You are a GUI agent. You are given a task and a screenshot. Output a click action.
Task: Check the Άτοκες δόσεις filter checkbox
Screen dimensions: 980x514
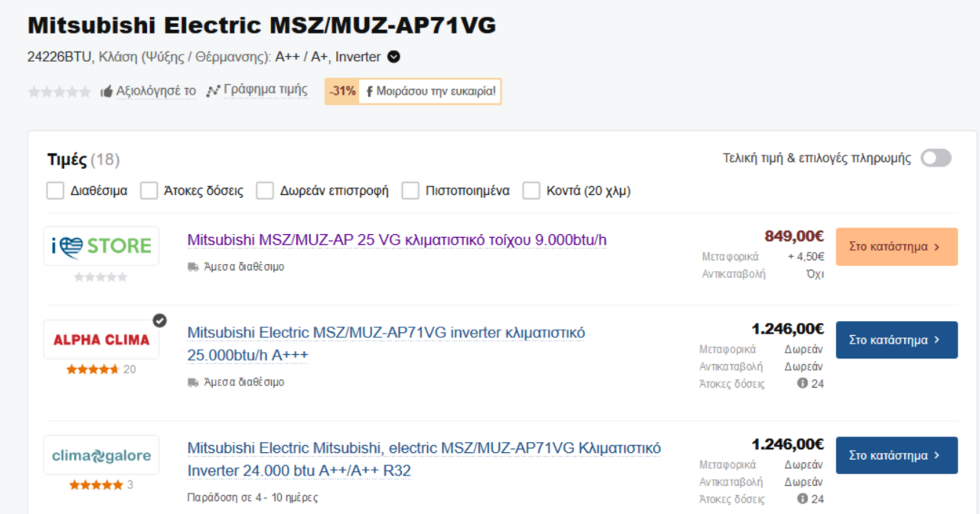click(149, 190)
